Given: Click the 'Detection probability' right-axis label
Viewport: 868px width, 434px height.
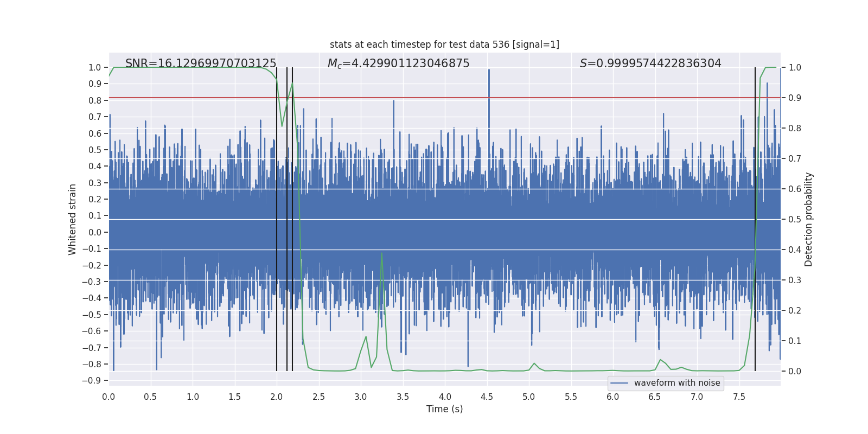Looking at the screenshot, I should [809, 219].
